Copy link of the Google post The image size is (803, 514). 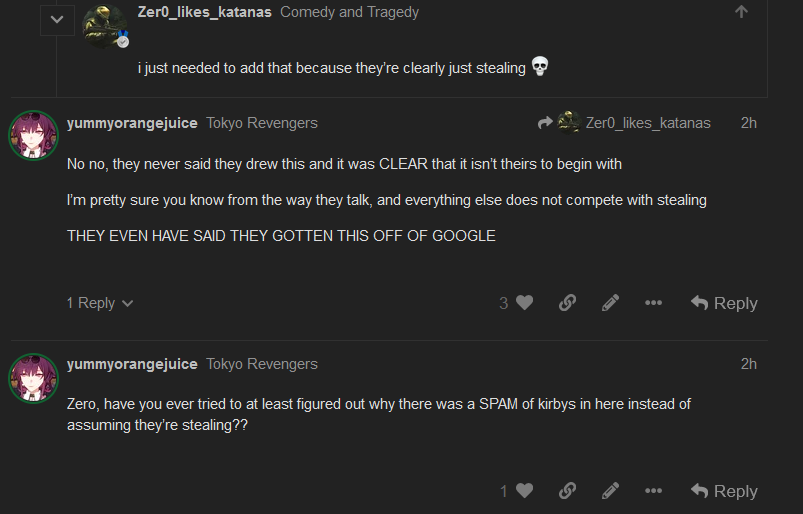click(567, 303)
